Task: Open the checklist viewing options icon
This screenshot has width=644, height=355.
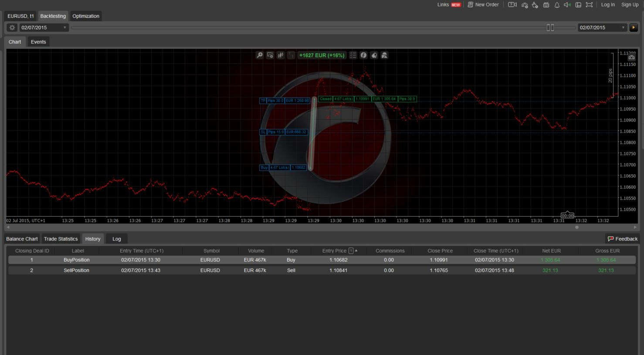Action: tap(353, 55)
